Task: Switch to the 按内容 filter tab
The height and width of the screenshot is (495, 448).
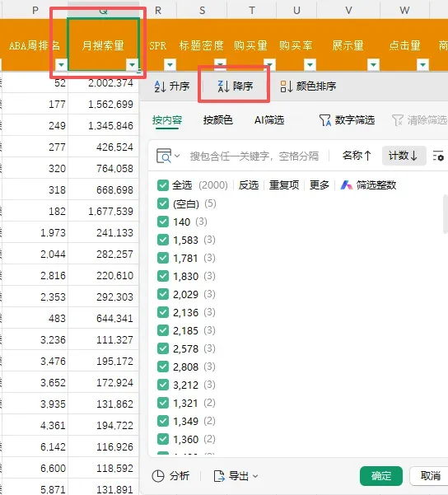Action: [167, 120]
